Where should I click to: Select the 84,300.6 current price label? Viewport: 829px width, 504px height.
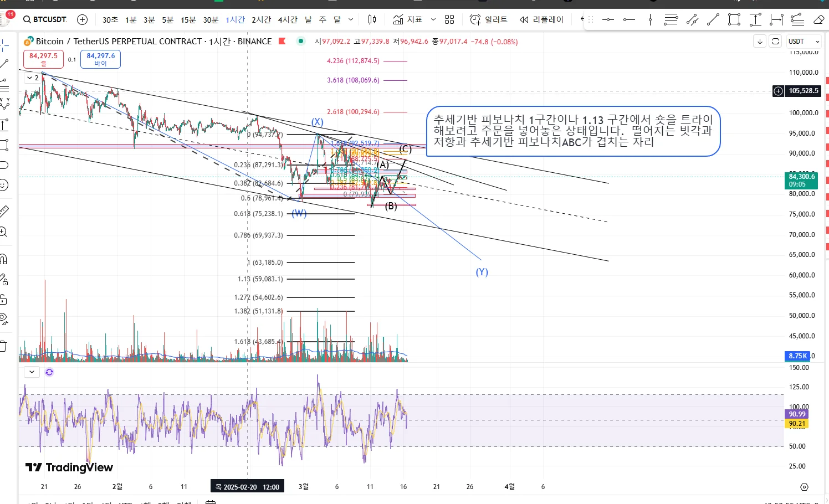[802, 181]
